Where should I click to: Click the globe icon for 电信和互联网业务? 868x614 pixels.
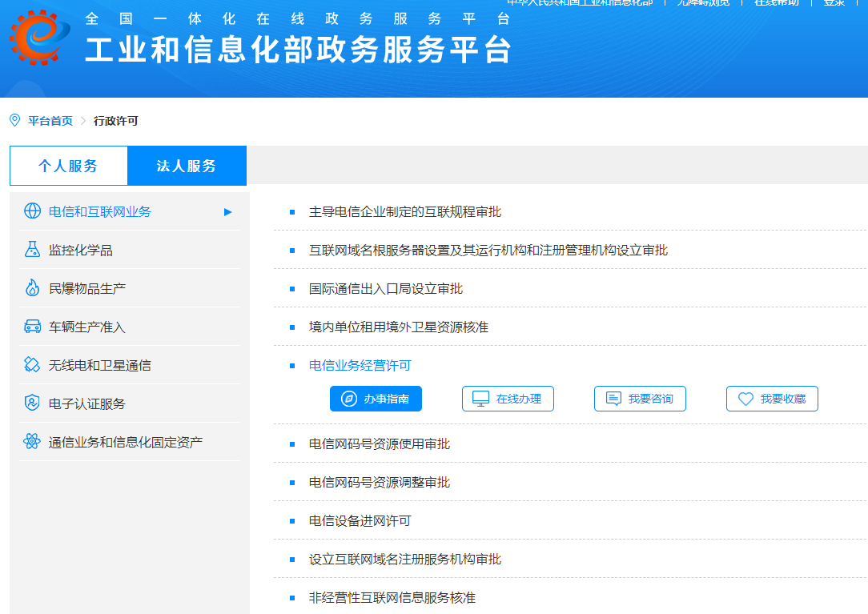[x=32, y=211]
